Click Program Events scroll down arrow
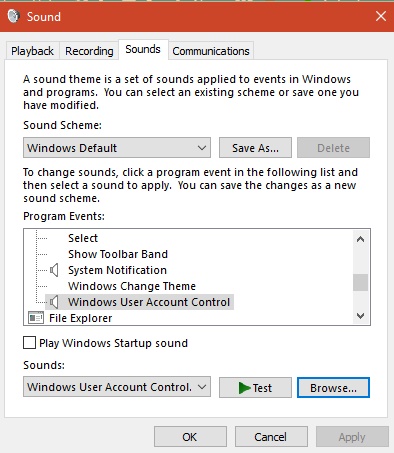The image size is (394, 453). pos(360,315)
